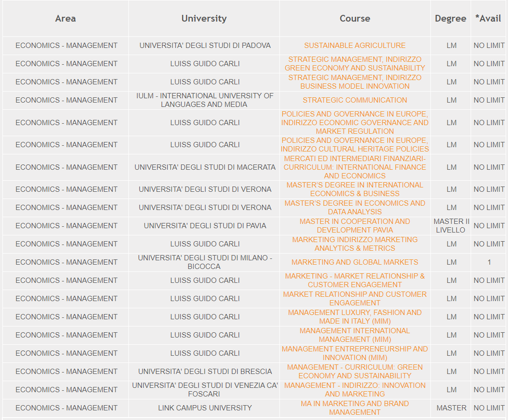Open Strategic Management Green Economy and Sustainability course
The image size is (508, 420).
(x=355, y=64)
